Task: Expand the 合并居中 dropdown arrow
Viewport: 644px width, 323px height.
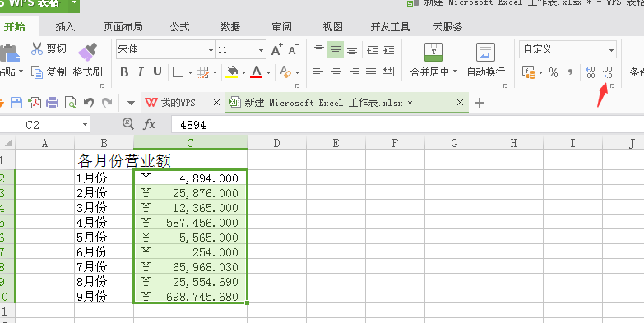Action: [x=455, y=72]
